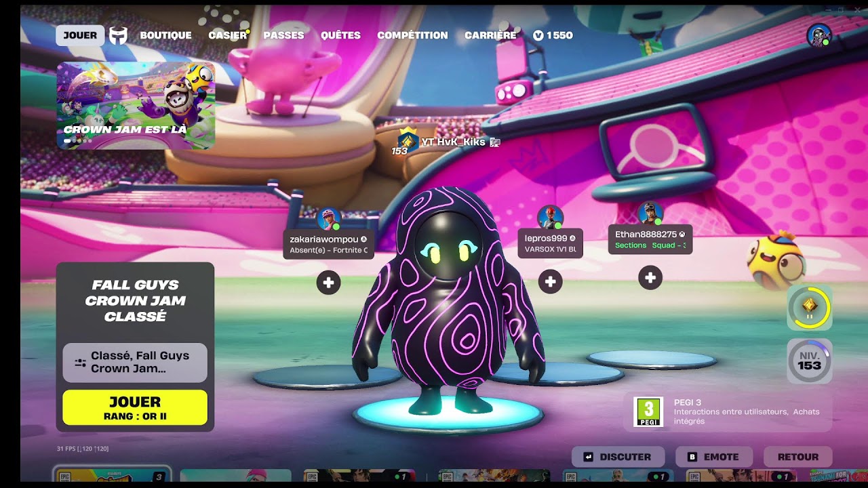Click the PEGI 3 interactions description text
This screenshot has width=868, height=488.
(x=747, y=416)
